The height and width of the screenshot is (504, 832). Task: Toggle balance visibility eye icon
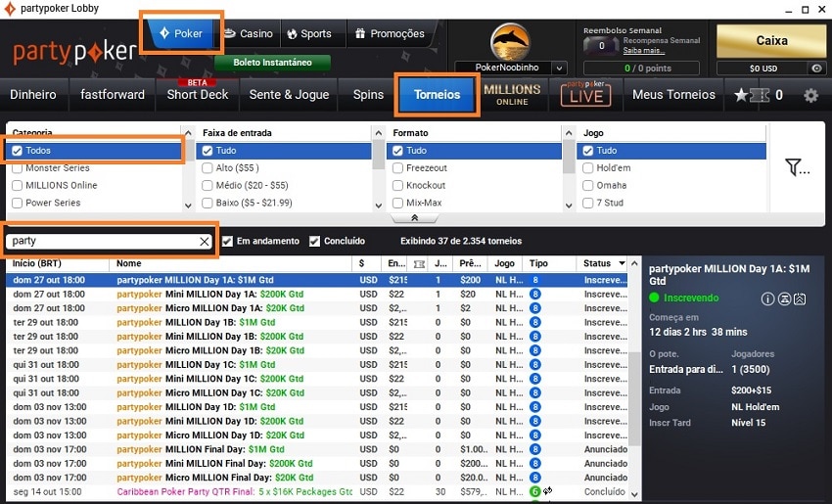click(816, 69)
